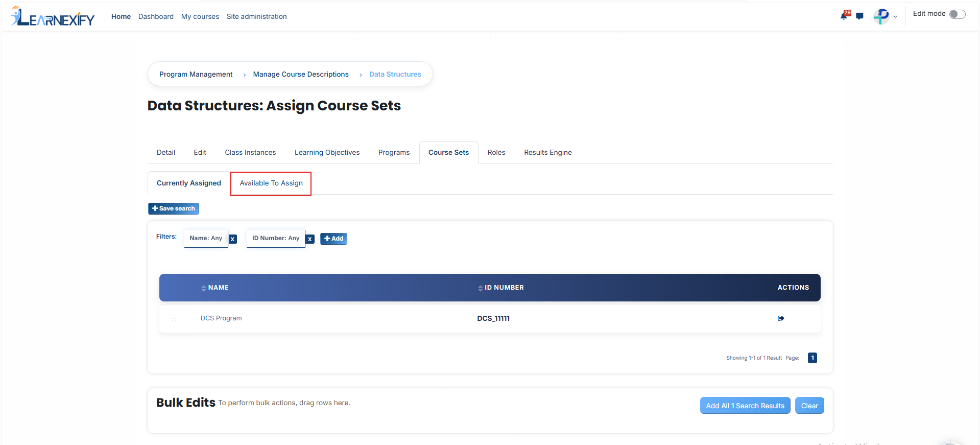The image size is (980, 445).
Task: Sort the table by ID Number column
Action: pyautogui.click(x=501, y=288)
